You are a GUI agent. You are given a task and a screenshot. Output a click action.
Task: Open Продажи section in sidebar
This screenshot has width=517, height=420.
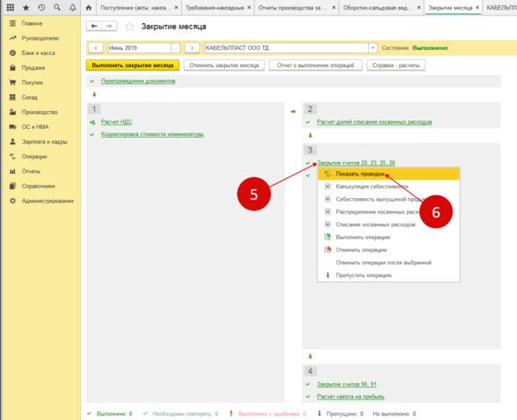click(34, 68)
